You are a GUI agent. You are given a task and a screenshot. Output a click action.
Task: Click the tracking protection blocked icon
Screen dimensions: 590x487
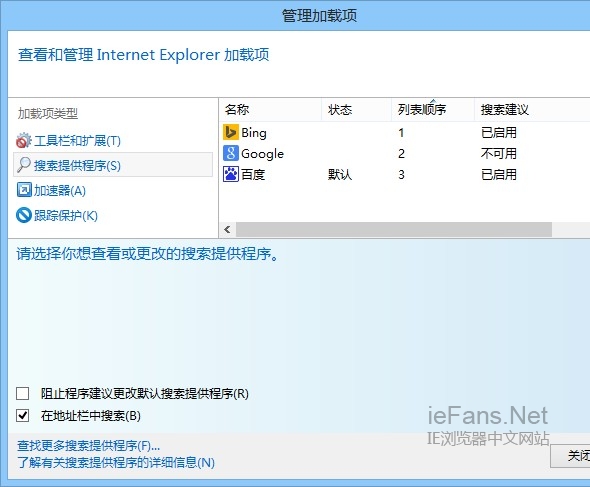coord(24,215)
